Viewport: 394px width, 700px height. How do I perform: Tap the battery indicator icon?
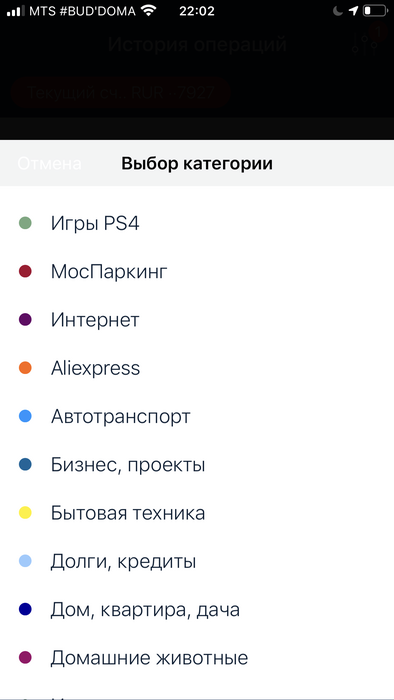(x=374, y=10)
